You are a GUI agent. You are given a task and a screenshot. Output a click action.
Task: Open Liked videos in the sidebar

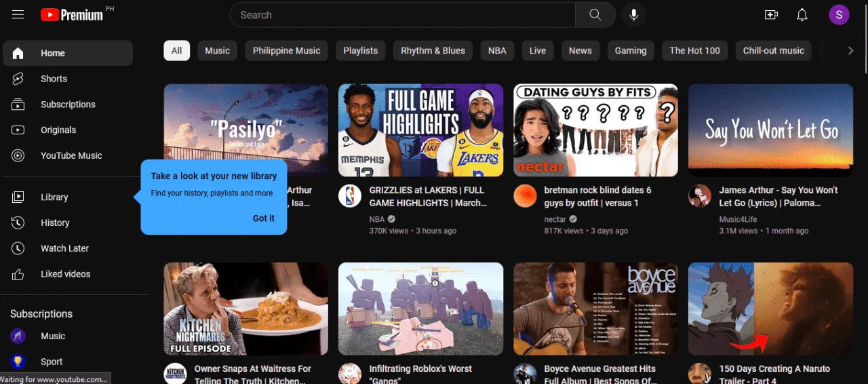pyautogui.click(x=68, y=274)
